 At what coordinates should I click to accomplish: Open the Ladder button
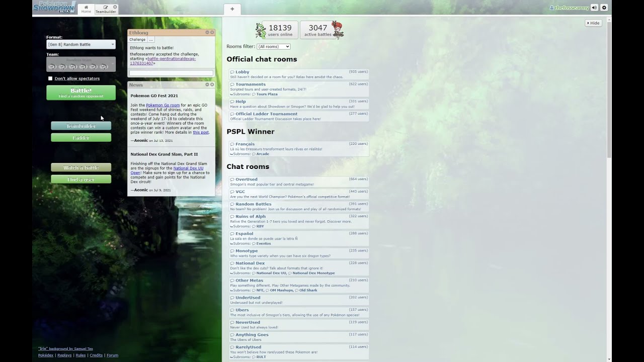81,138
